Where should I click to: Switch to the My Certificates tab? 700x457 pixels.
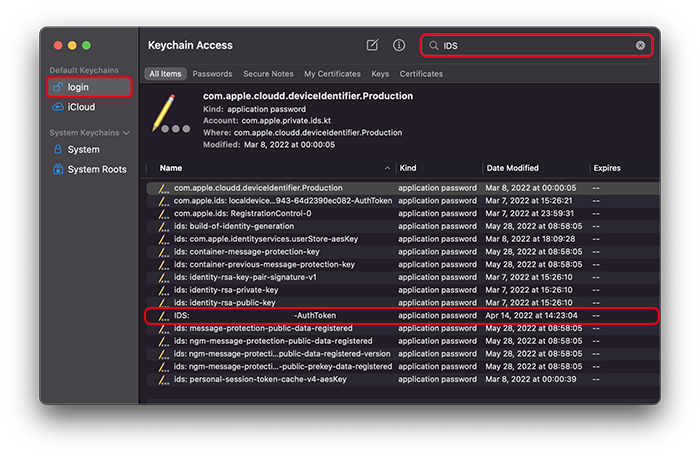click(x=332, y=74)
